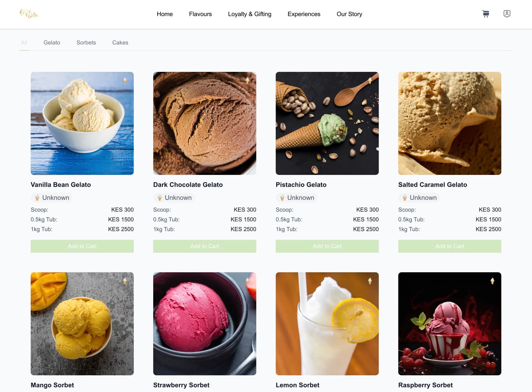Open the Flavours menu item
Viewport: 532px width, 392px height.
[x=200, y=14]
